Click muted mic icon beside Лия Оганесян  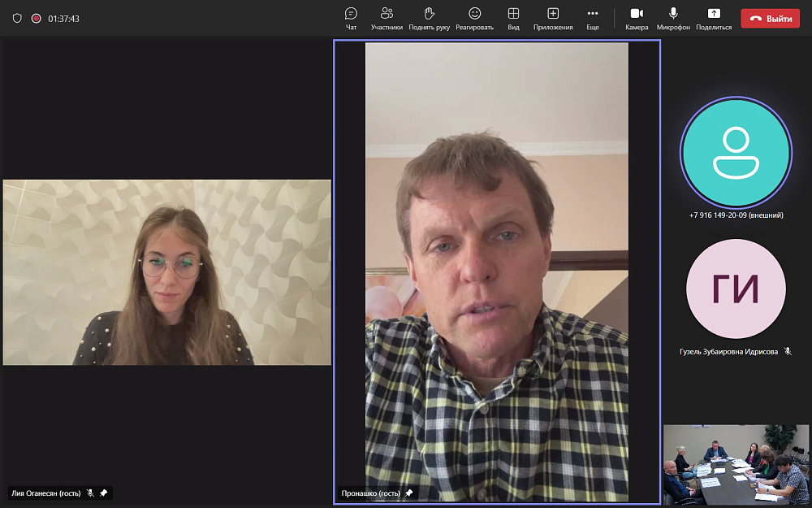pos(90,493)
